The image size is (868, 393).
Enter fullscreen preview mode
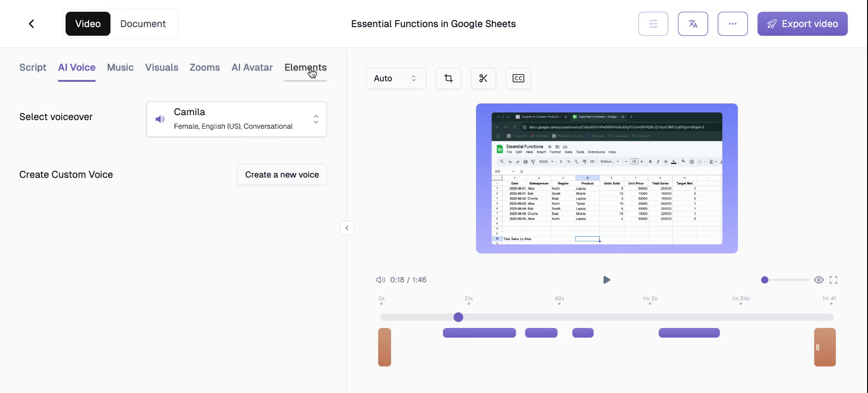(833, 280)
